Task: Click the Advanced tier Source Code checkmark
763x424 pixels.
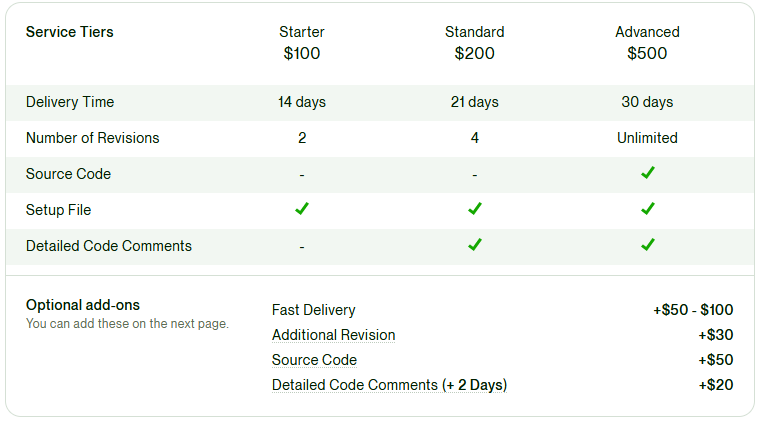Action: 647,173
